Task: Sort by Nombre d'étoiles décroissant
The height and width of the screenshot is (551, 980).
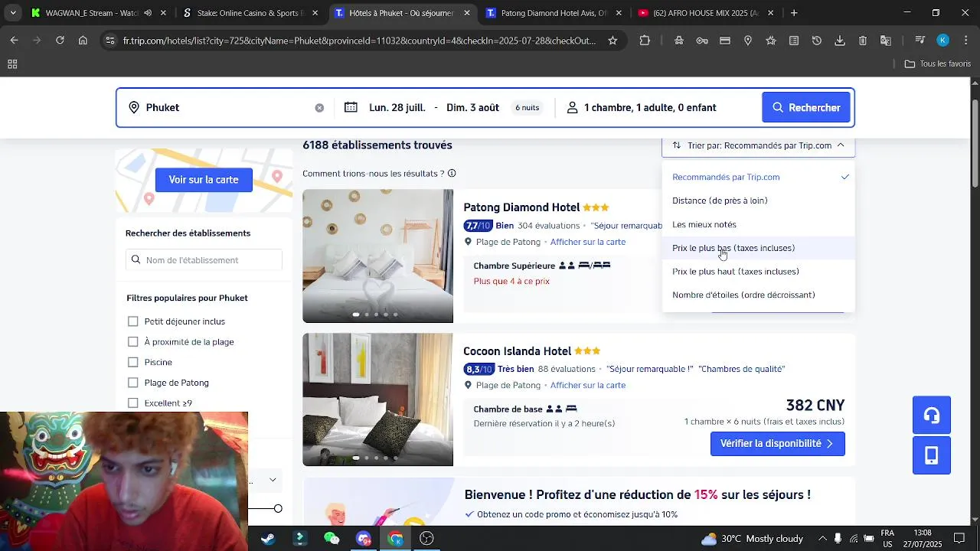Action: click(759, 295)
